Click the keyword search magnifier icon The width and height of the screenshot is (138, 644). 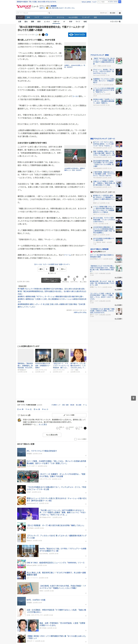(49, 13)
